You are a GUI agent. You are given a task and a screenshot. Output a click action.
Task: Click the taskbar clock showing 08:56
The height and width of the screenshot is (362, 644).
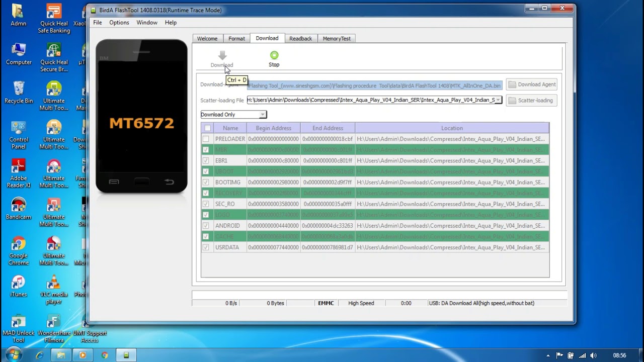click(x=619, y=355)
